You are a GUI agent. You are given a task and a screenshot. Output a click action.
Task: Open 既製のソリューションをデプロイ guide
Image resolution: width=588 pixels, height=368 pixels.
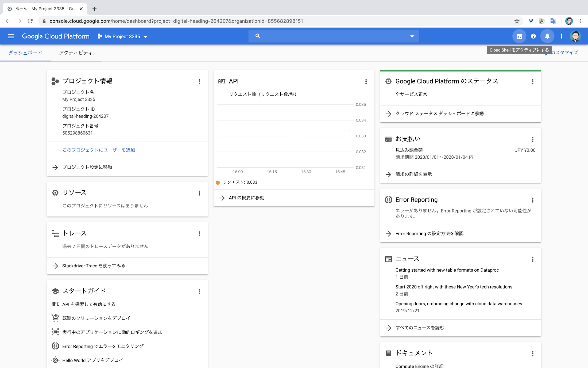[96, 318]
